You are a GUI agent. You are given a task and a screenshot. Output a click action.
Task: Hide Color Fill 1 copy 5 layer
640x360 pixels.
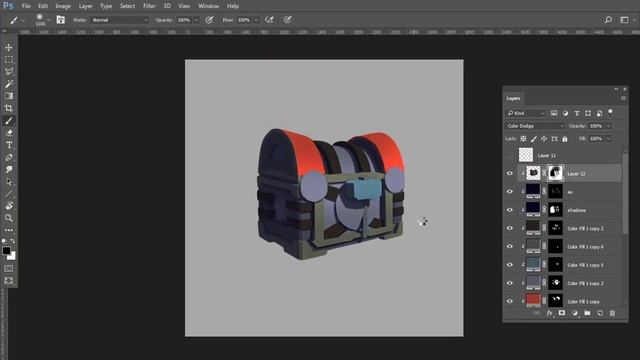pyautogui.click(x=510, y=264)
